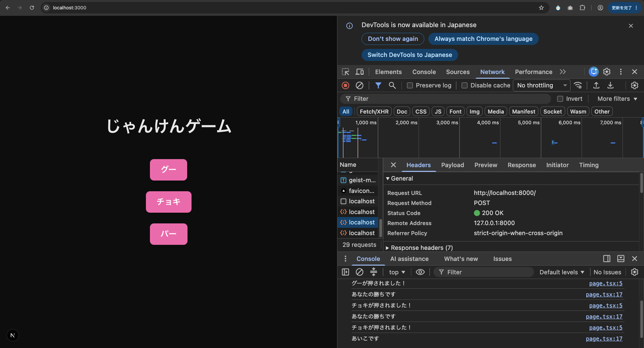Open the Chrome extensions puzzle icon

click(583, 8)
